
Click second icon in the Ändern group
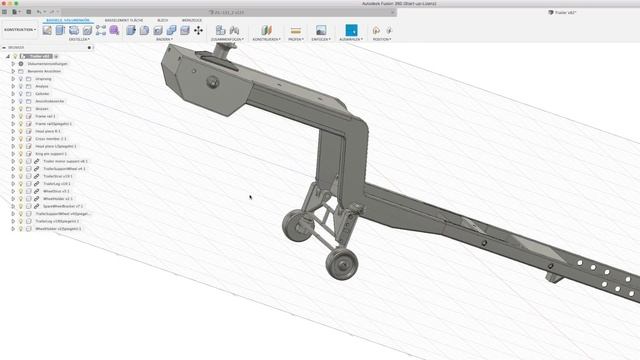(x=144, y=30)
